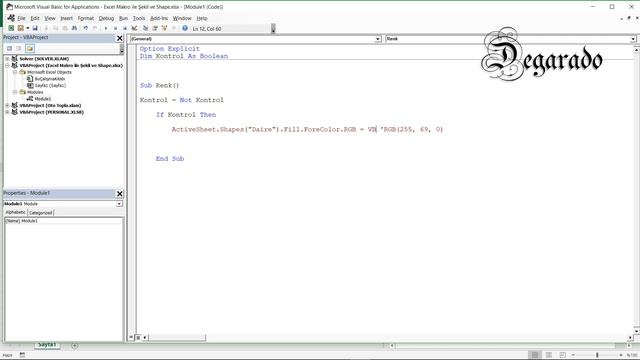This screenshot has width=640, height=360.
Task: Click the Sub Renk() code line
Action: (160, 85)
